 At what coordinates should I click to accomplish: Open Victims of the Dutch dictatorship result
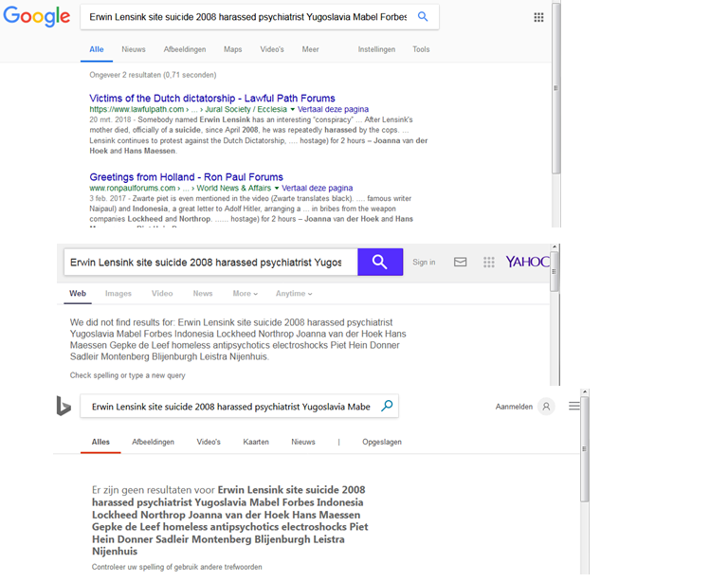212,99
